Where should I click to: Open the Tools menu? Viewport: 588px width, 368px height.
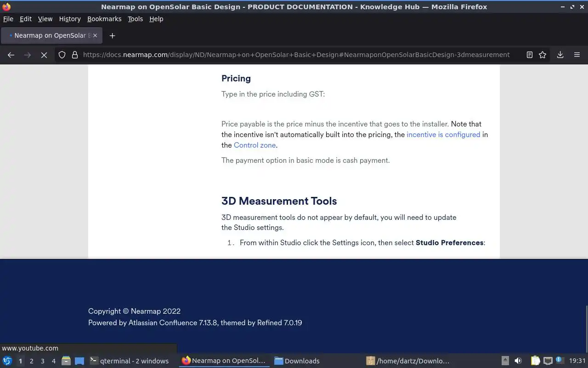click(x=135, y=19)
